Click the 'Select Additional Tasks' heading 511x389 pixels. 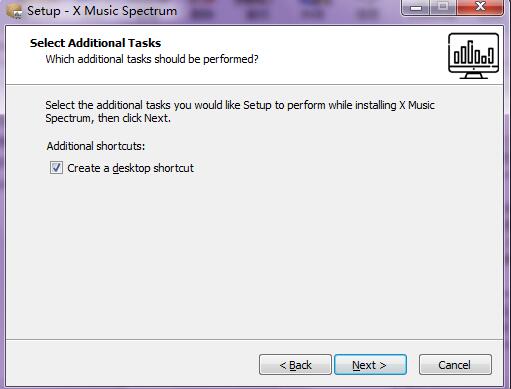tap(95, 43)
